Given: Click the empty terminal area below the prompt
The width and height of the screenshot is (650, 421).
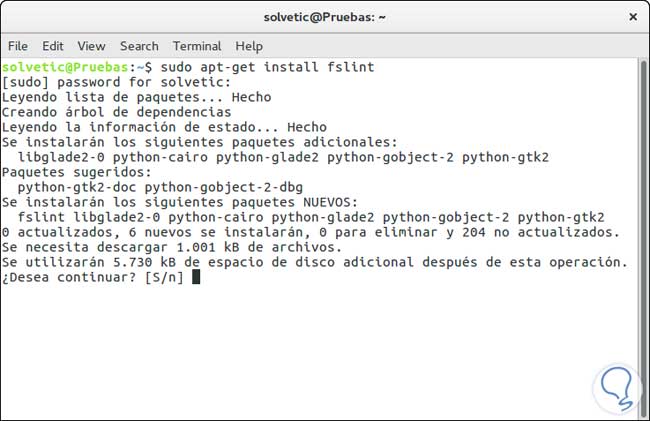Looking at the screenshot, I should coord(320,350).
